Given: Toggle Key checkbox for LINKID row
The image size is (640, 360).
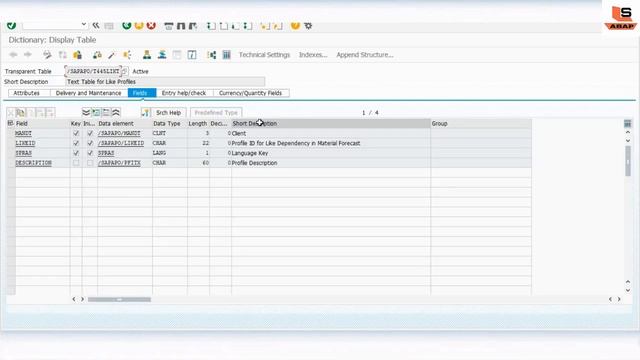Looking at the screenshot, I should 76,143.
